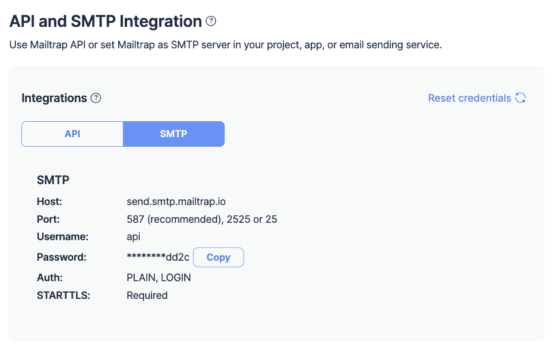
Task: Select the SMTP tab
Action: pyautogui.click(x=174, y=134)
